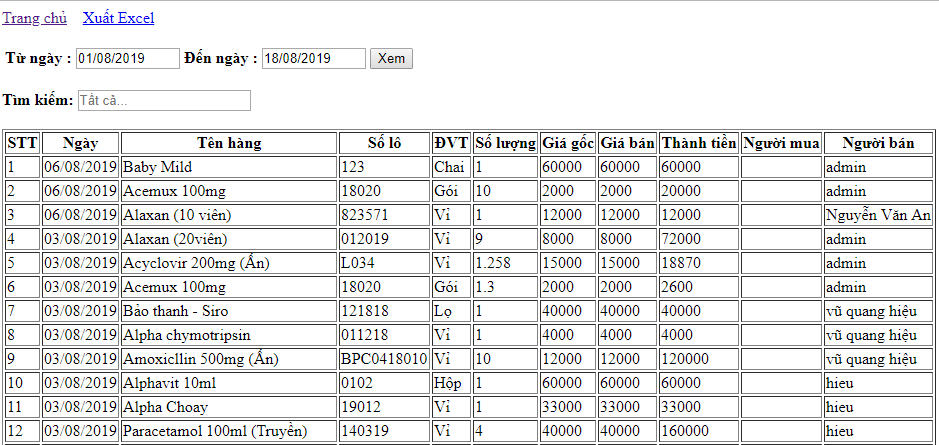Select the Alphavit 10ml cell
939x445 pixels.
pos(229,383)
